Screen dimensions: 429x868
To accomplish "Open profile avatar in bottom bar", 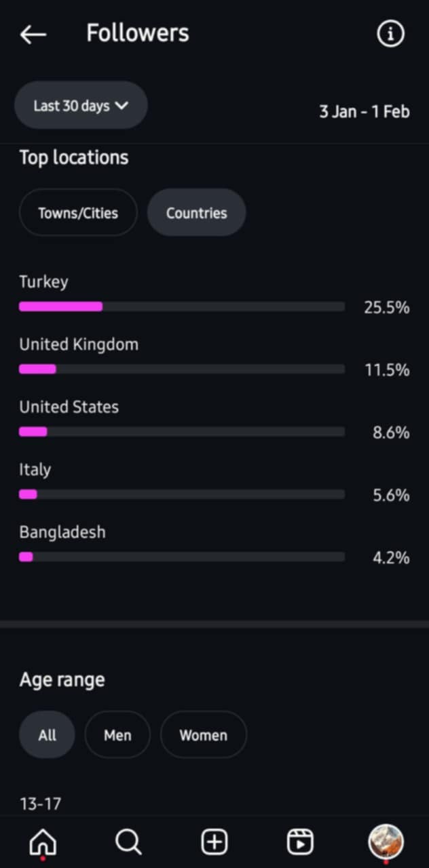I will [386, 842].
